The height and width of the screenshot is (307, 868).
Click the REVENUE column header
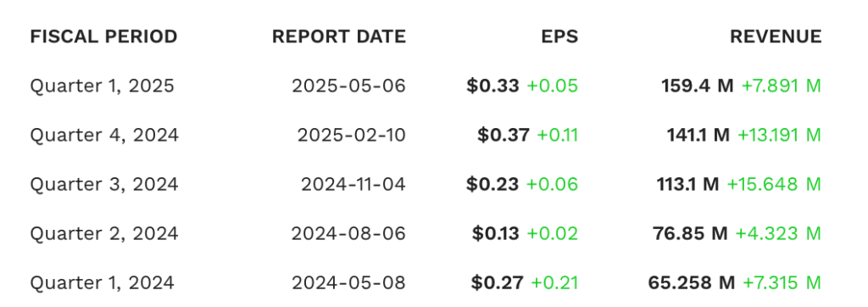(x=776, y=36)
